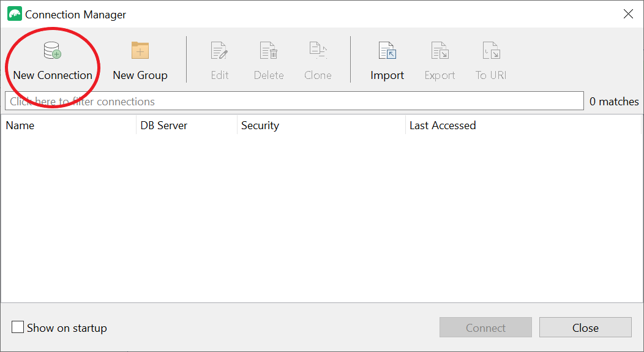Click the New Connection text label
Screen dimensions: 644x352
click(x=53, y=75)
